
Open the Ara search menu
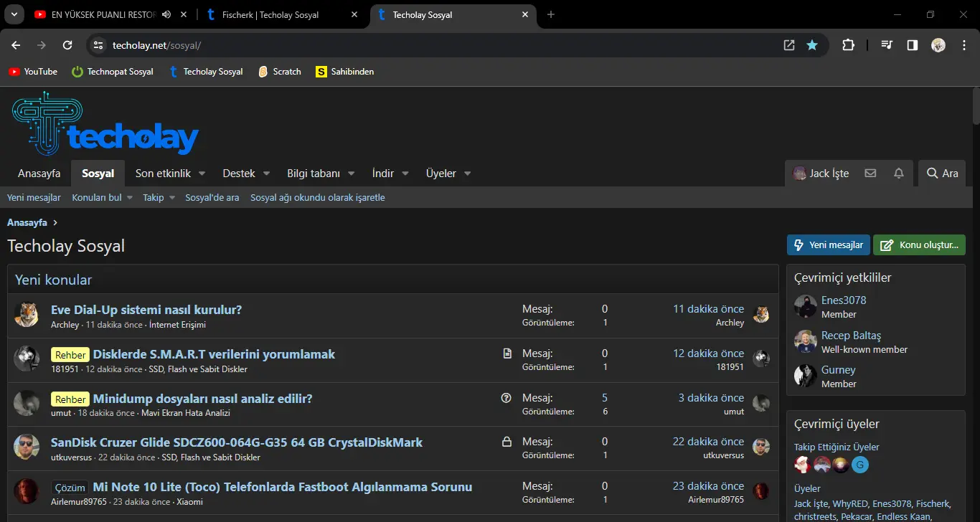[942, 174]
